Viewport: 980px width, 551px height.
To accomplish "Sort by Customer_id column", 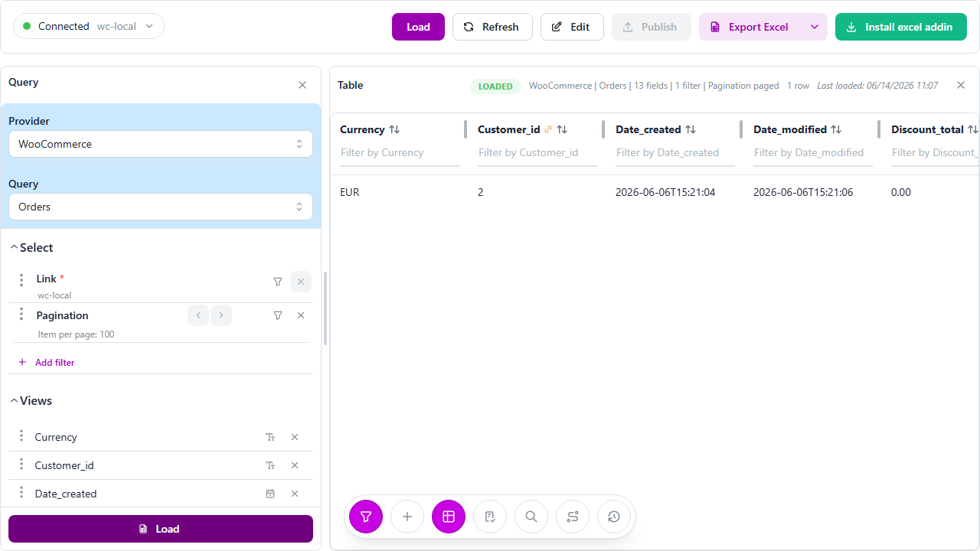I will 562,129.
